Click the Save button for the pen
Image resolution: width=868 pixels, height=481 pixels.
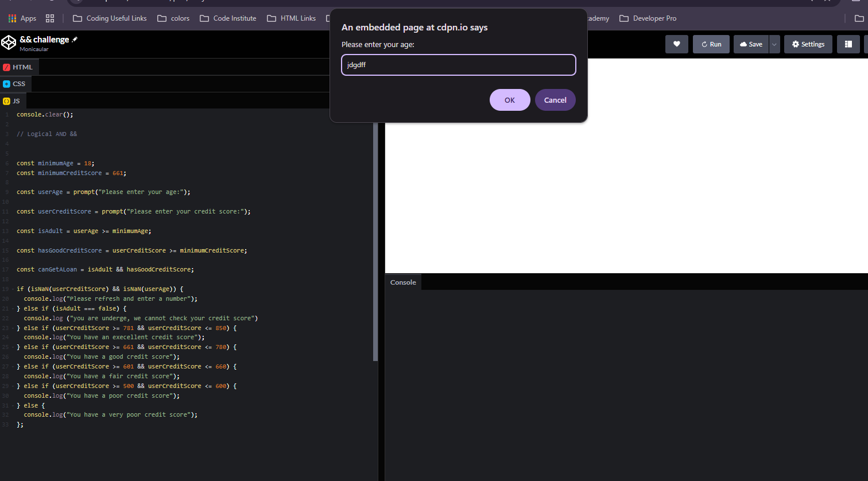tap(750, 44)
